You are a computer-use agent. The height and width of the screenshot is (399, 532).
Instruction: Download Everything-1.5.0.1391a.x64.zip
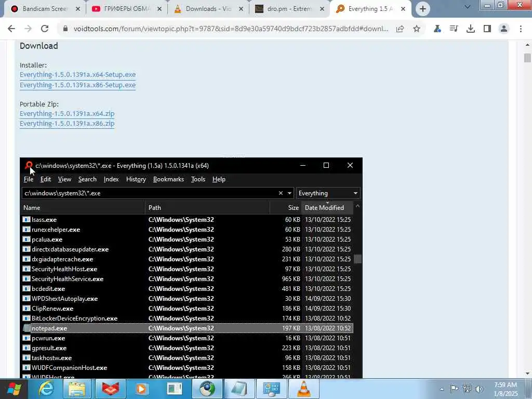(67, 113)
